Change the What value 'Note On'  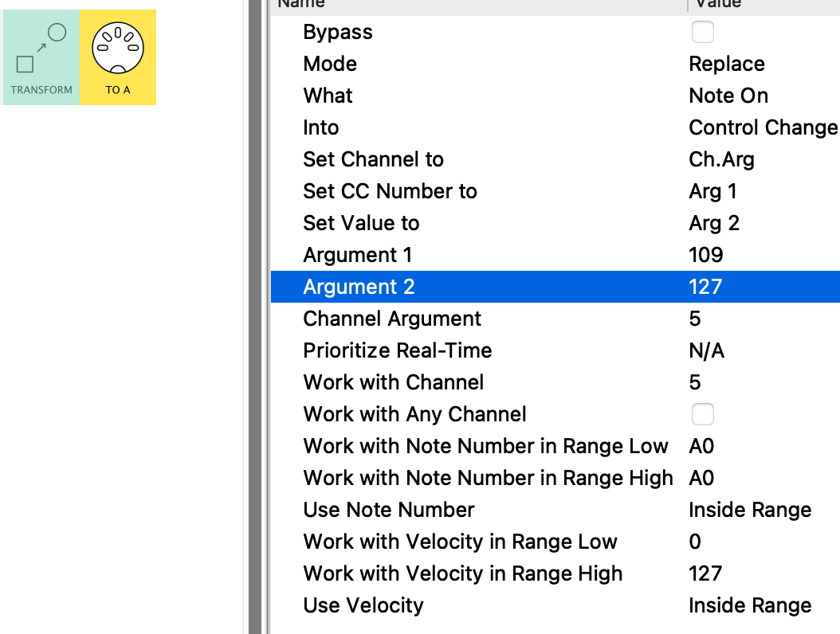[728, 96]
